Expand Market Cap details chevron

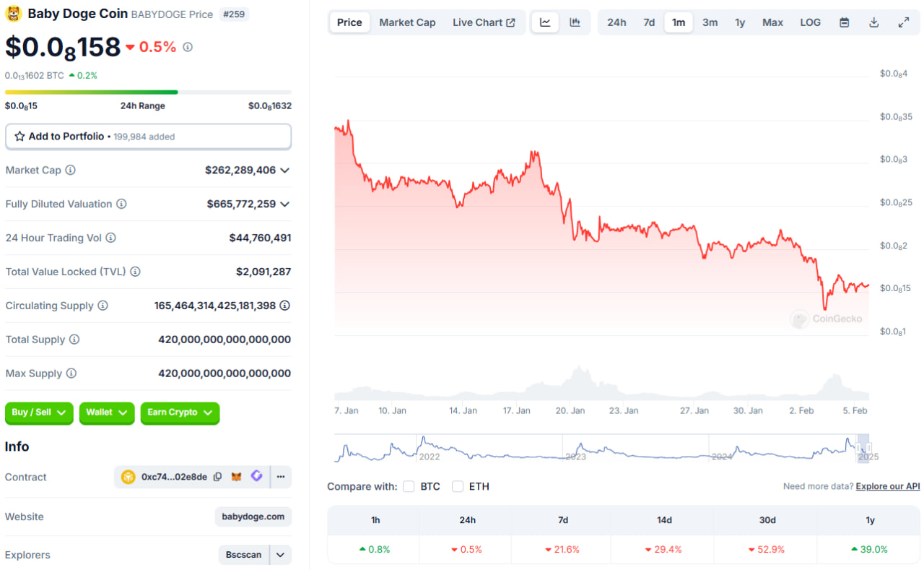pyautogui.click(x=285, y=170)
